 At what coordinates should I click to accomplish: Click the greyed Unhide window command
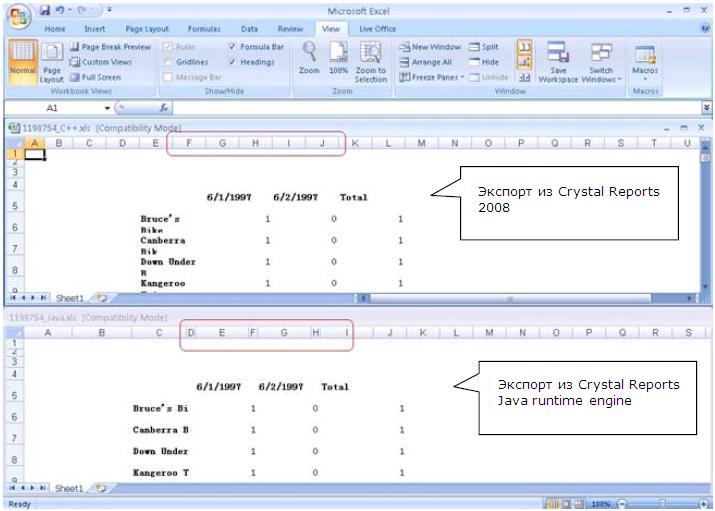(x=488, y=77)
